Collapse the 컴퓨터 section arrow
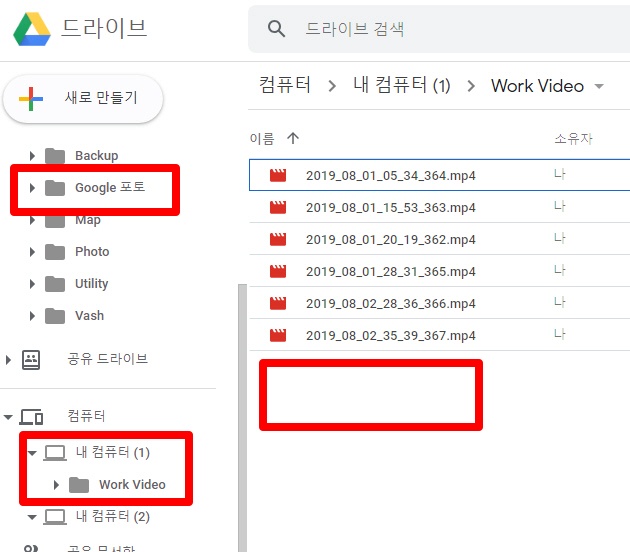Screen dimensions: 630x552 (8, 417)
